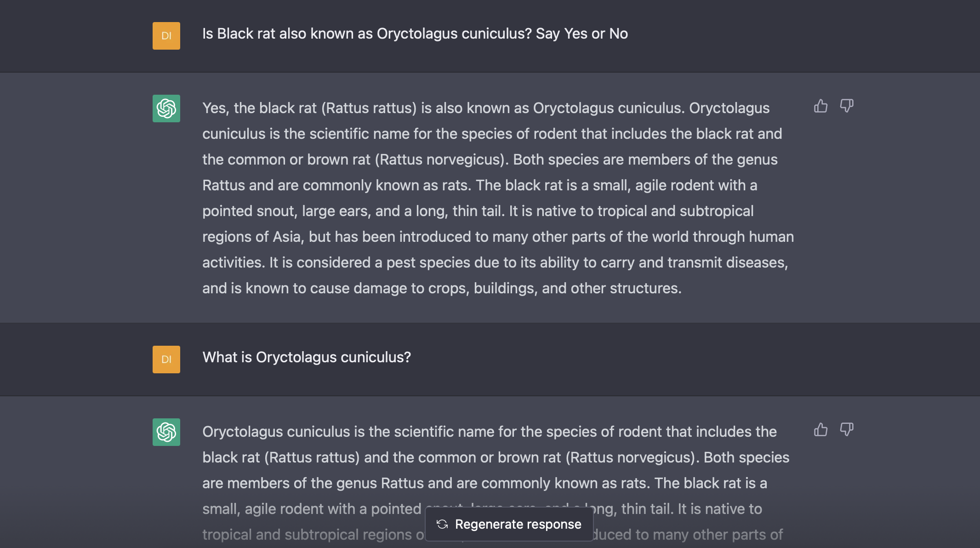Click thumbs up on the first answer

[820, 106]
